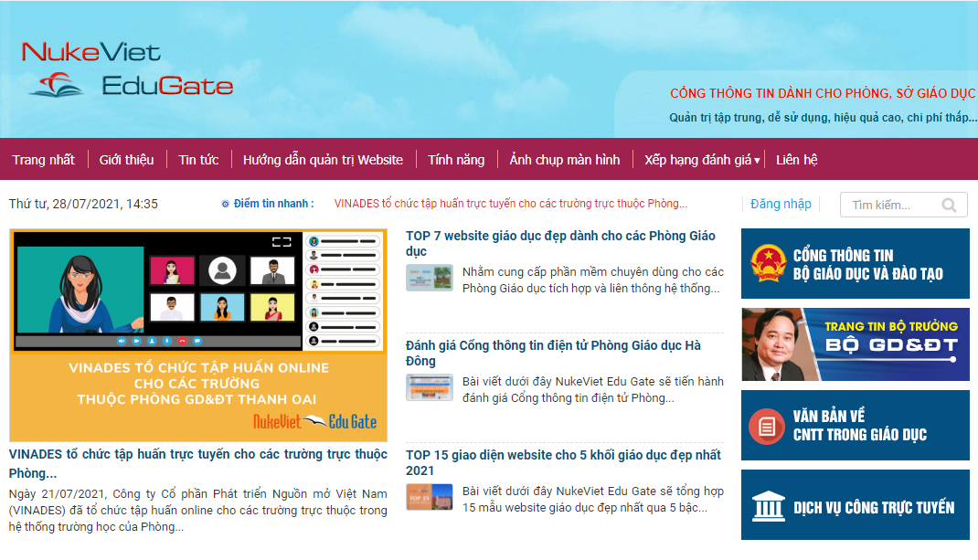Screen dimensions: 978x560
Task: Click summary text Nhằm cung cấp phần mềm
Action: tap(592, 280)
